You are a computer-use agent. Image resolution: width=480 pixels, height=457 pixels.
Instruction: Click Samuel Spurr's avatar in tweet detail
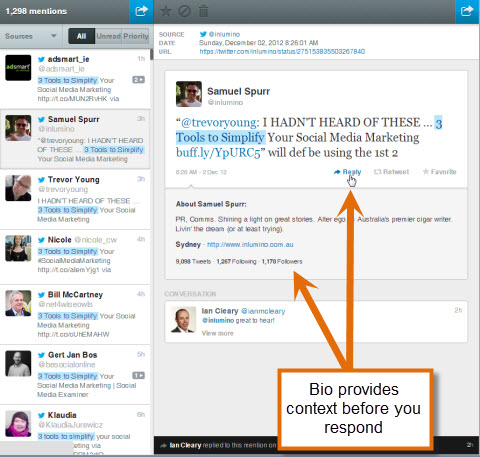[x=189, y=94]
